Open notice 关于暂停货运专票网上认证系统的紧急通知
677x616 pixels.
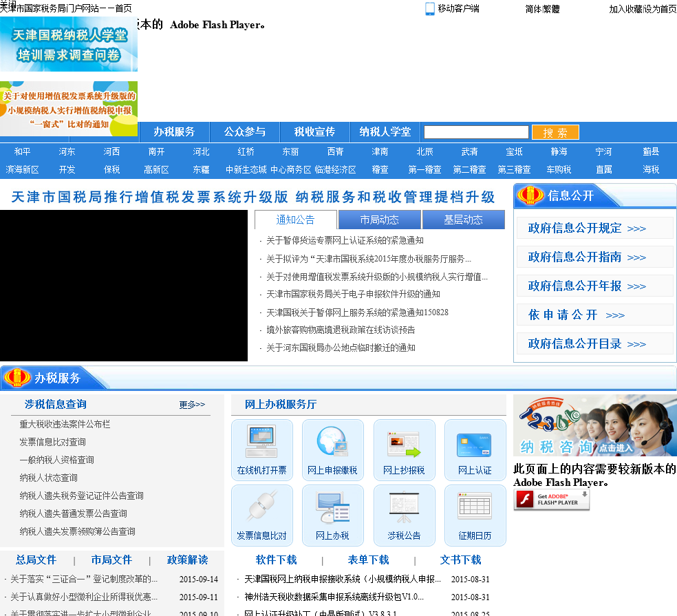(345, 241)
